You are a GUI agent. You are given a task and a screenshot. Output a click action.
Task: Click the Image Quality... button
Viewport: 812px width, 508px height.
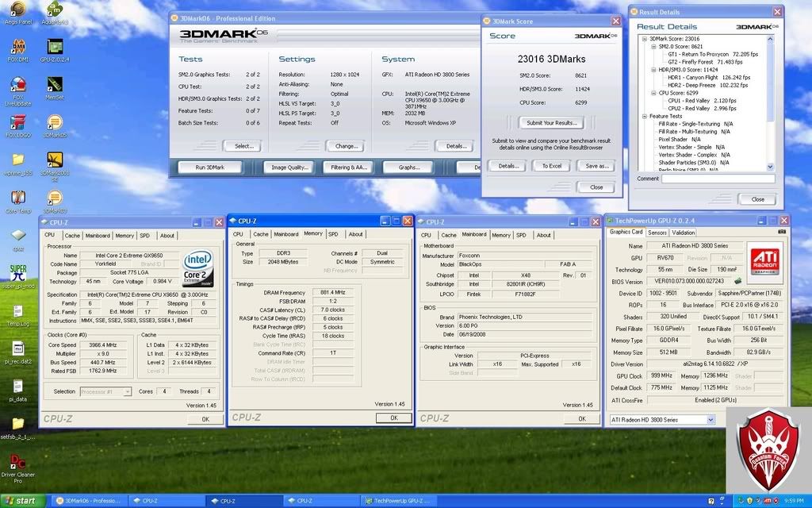coord(289,167)
